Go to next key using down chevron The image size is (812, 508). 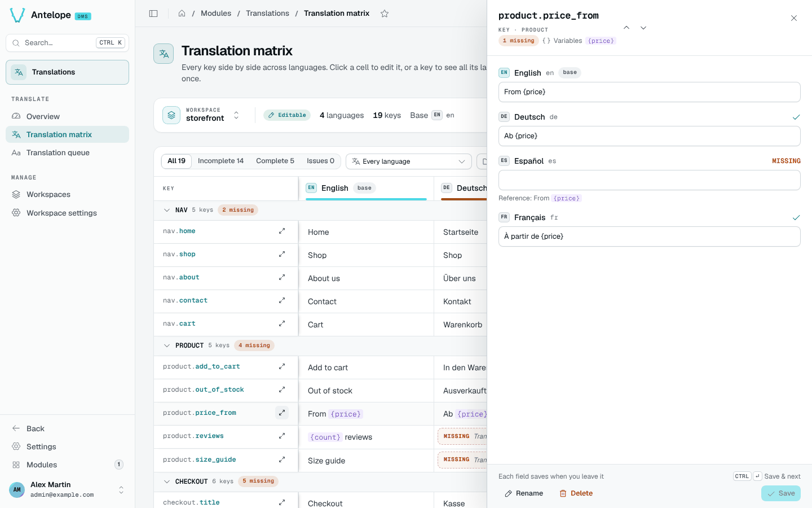(643, 28)
